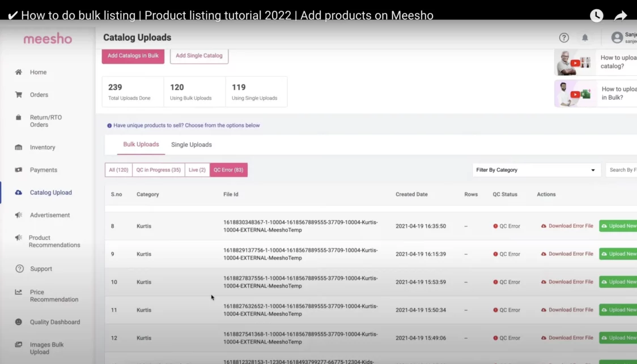
Task: Select the QC in Progress (35) filter
Action: 159,170
